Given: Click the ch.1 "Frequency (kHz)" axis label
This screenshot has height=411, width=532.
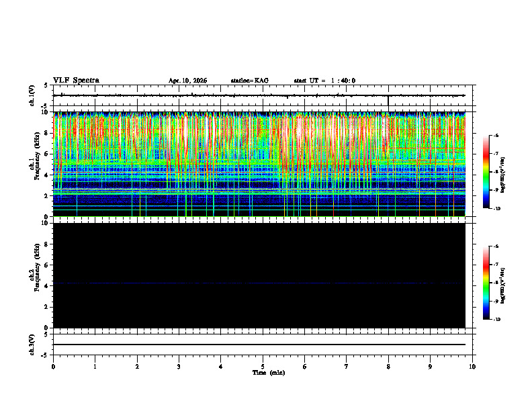Looking at the screenshot, I should point(37,154).
